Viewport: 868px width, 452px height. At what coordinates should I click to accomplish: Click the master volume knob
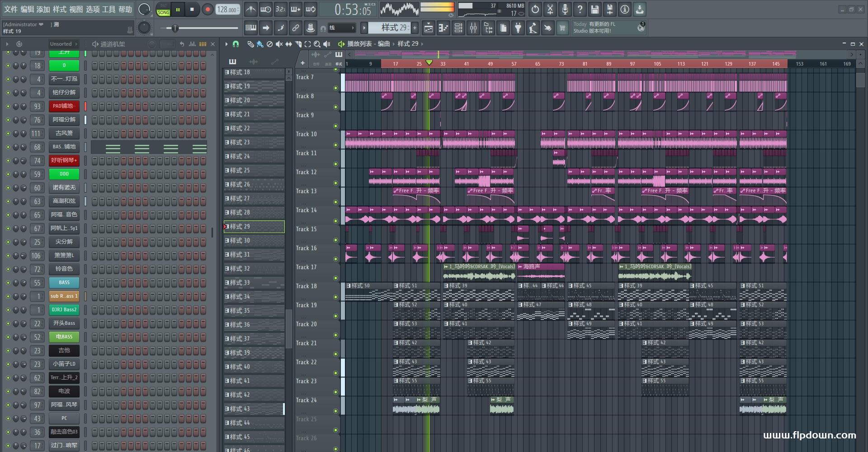144,9
